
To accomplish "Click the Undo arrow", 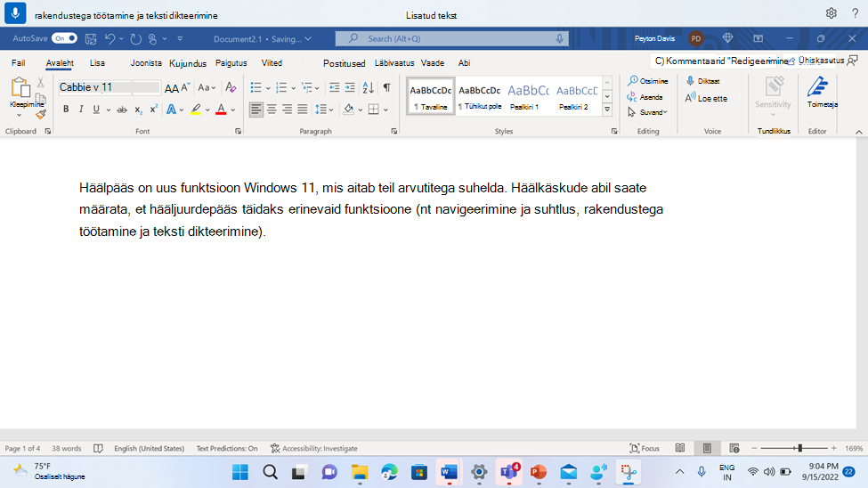I will pos(110,39).
